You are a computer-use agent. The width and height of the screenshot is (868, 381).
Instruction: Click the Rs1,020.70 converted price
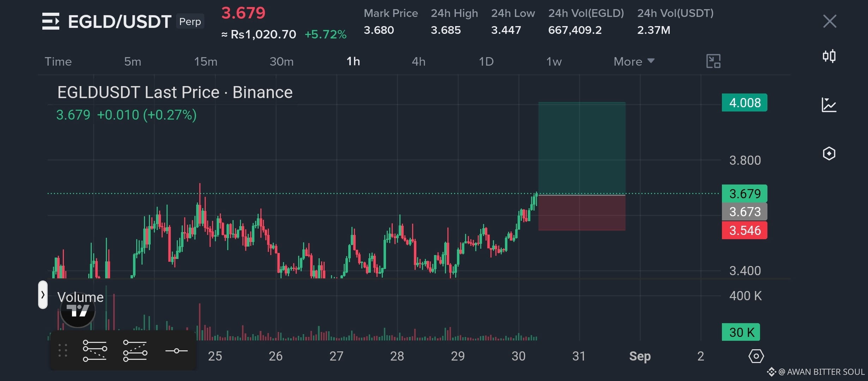click(263, 34)
